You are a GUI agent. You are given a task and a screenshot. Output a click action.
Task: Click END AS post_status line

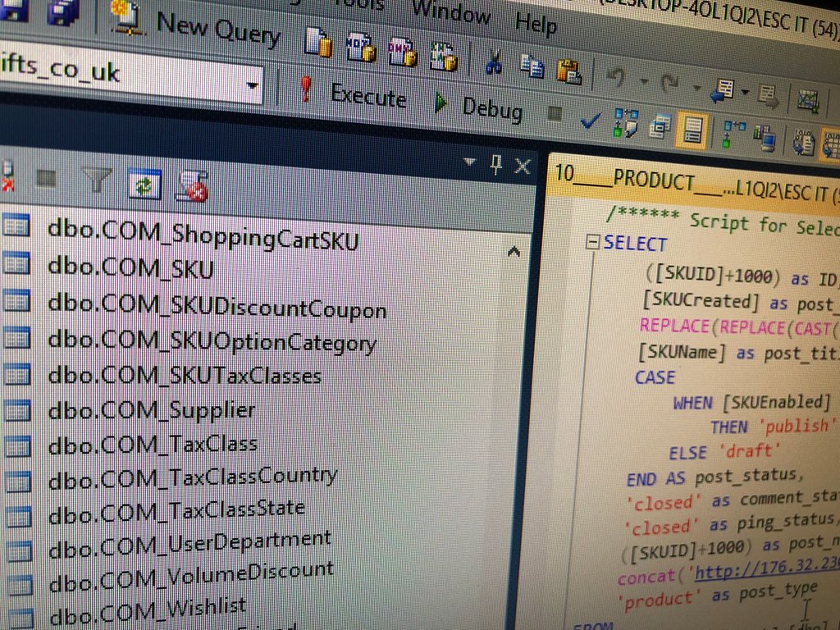[x=715, y=477]
